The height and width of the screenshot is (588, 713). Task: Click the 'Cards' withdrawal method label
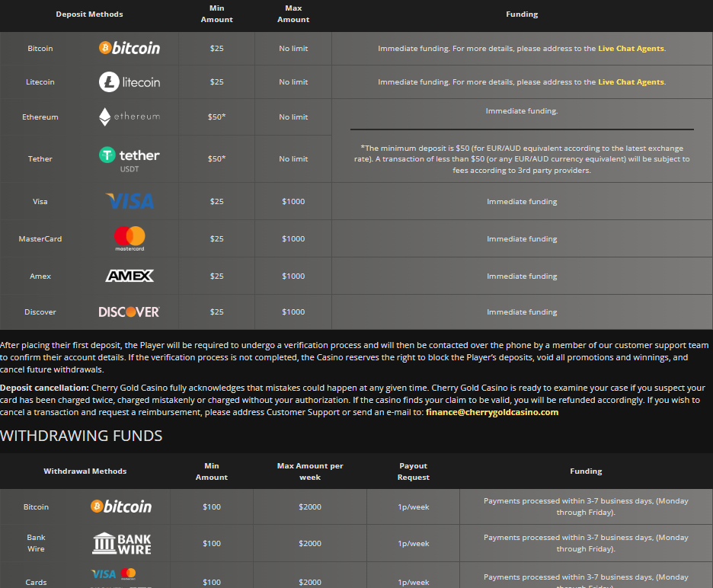click(36, 582)
